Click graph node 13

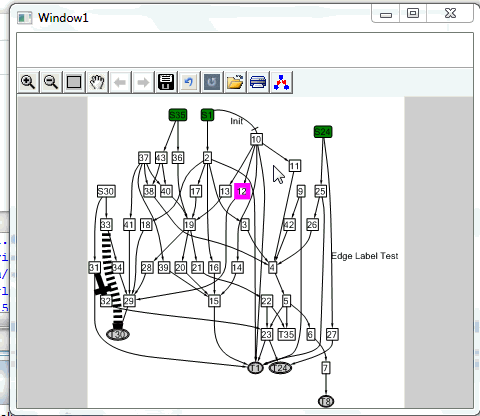(x=225, y=191)
